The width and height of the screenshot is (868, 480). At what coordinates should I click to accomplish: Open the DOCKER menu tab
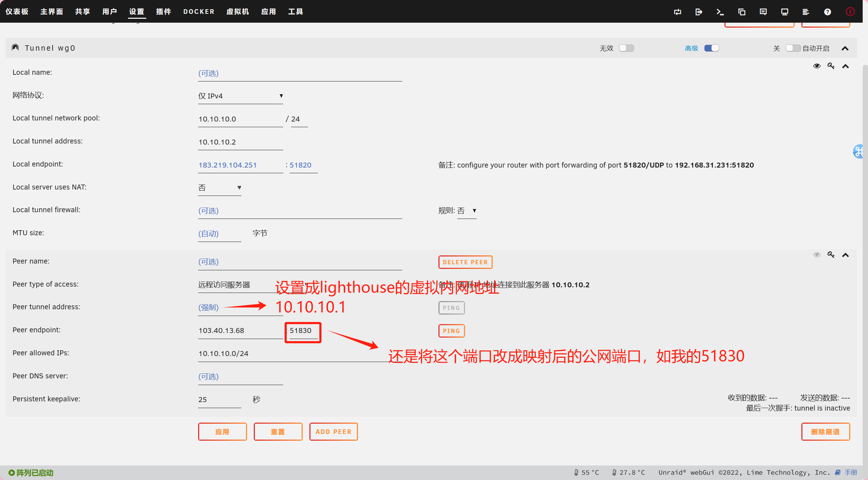pos(198,12)
